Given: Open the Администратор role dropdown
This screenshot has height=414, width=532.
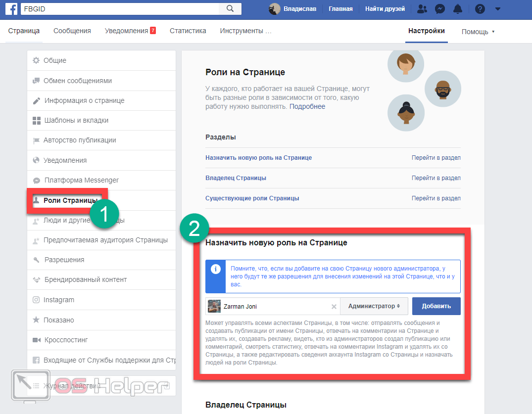Looking at the screenshot, I should pos(374,306).
